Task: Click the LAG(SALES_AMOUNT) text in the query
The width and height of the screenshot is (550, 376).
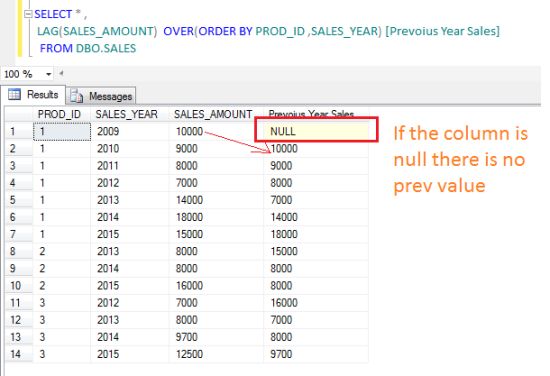Action: tap(97, 31)
